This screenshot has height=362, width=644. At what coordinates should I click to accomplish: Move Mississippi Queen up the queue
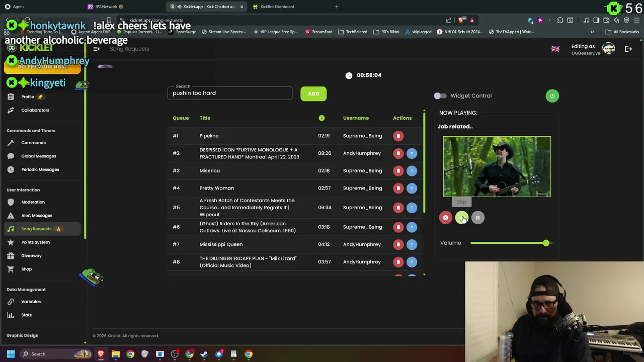[x=412, y=244]
